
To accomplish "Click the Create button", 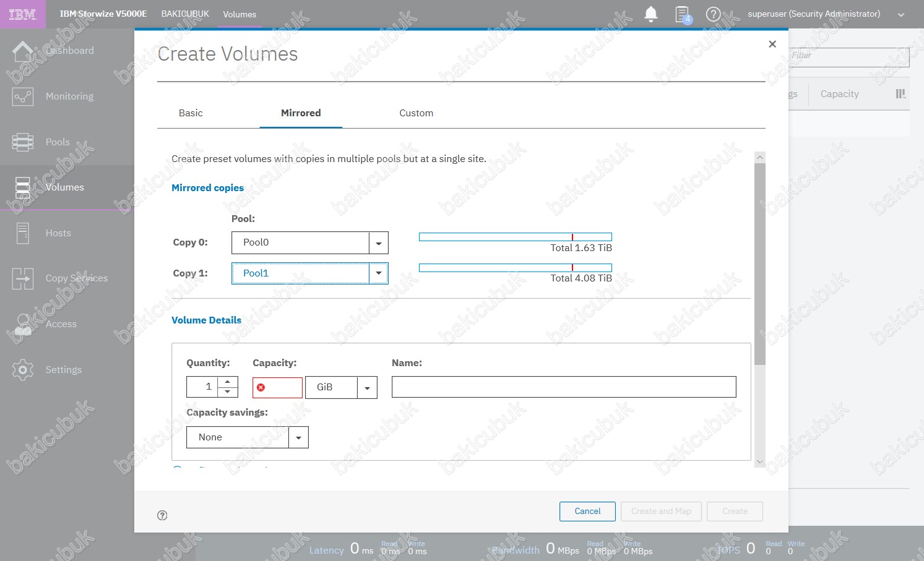I will pos(735,512).
